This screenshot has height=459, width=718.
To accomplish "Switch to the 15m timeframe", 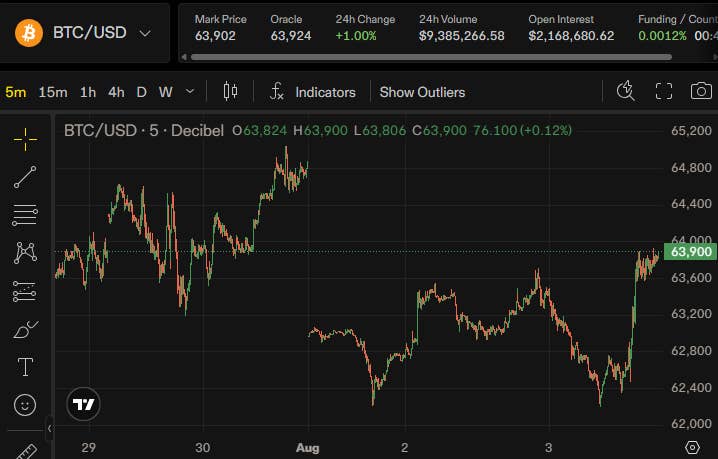I will point(53,92).
